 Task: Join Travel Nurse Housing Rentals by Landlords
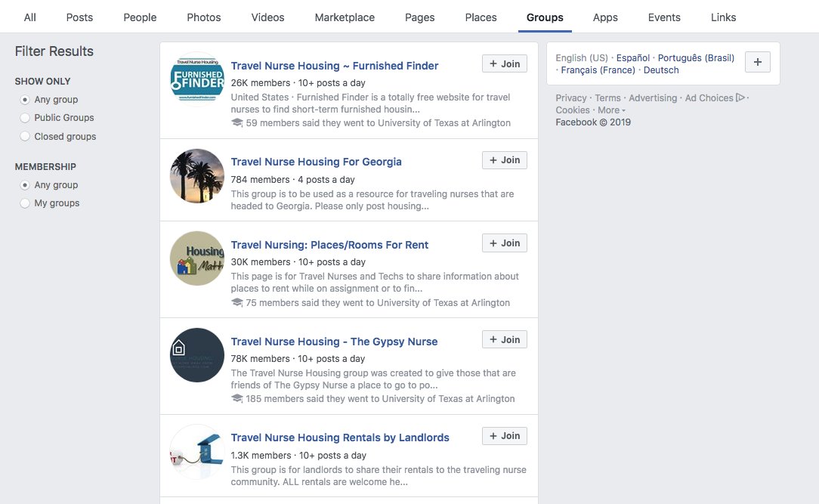tap(505, 435)
